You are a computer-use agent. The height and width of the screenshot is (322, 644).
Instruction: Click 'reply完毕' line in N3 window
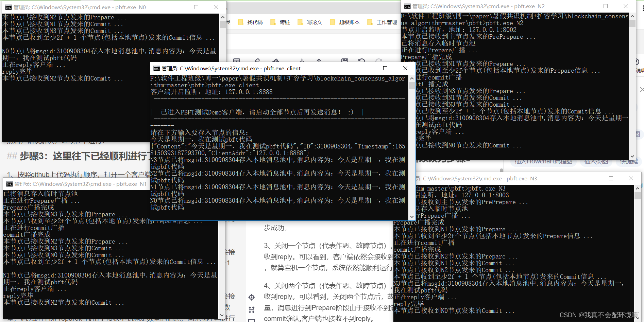pyautogui.click(x=408, y=304)
